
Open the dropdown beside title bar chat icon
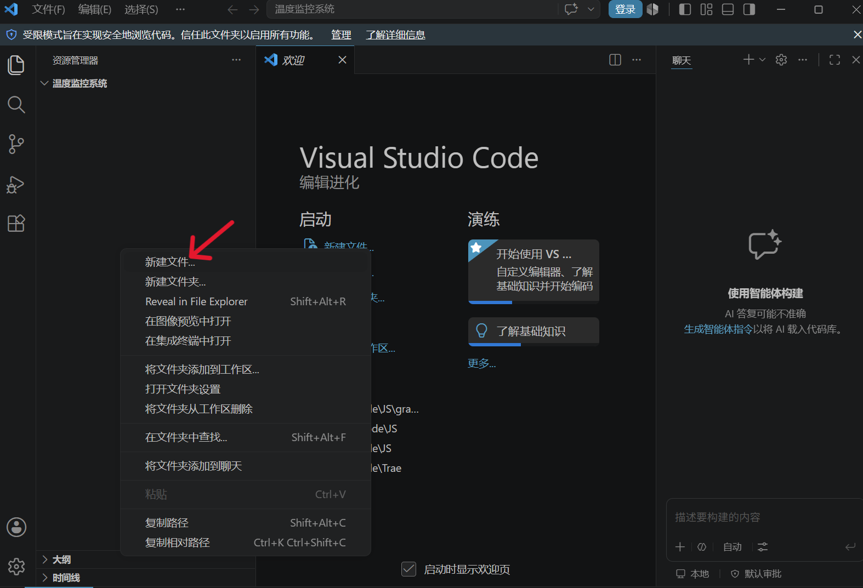pyautogui.click(x=591, y=9)
